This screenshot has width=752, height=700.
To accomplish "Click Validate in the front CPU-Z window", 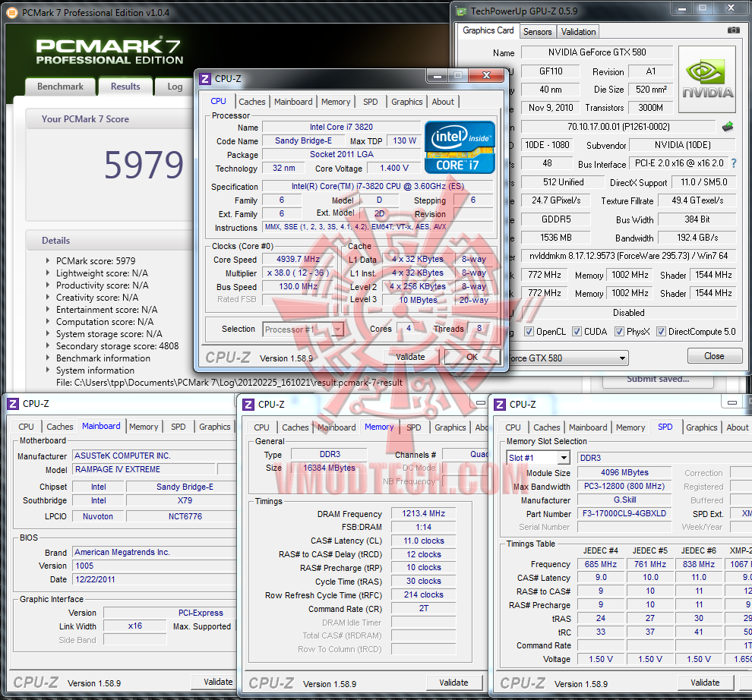I will tap(410, 357).
